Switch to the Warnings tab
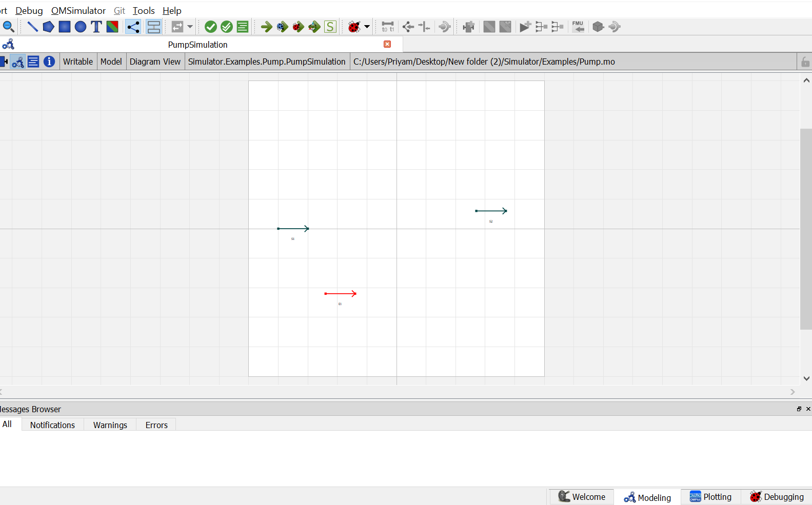Image resolution: width=812 pixels, height=505 pixels. click(110, 425)
